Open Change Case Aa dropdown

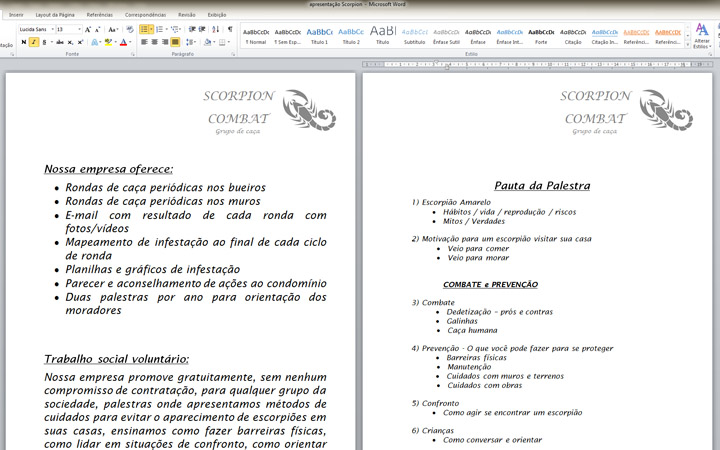(x=113, y=29)
